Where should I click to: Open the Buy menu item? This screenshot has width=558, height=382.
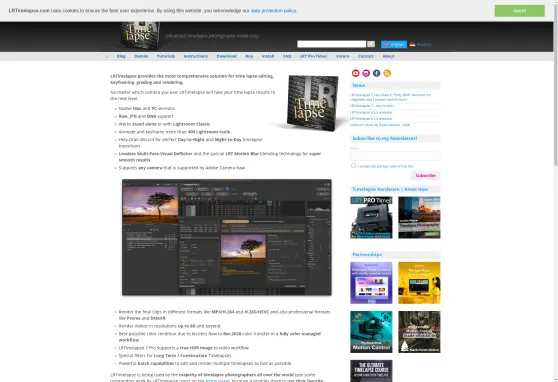pyautogui.click(x=249, y=56)
